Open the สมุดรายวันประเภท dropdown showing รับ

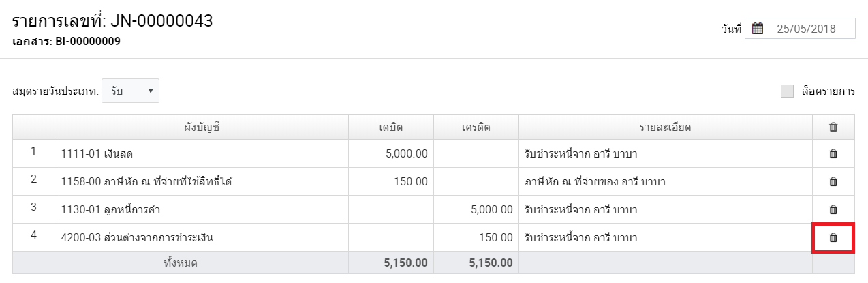pyautogui.click(x=130, y=91)
